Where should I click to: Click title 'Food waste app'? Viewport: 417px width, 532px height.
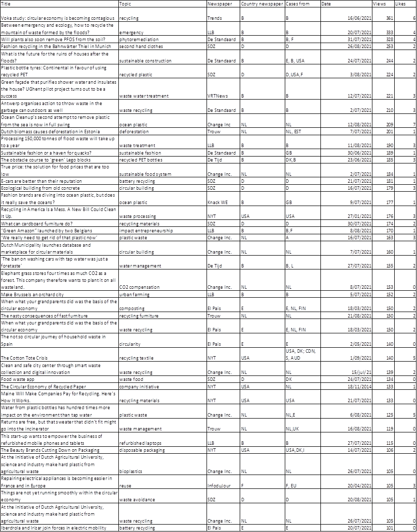(59, 379)
